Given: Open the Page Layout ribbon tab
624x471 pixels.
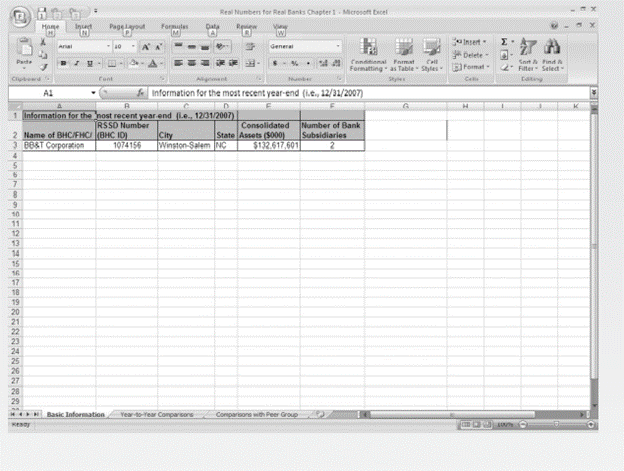Looking at the screenshot, I should pos(127,27).
